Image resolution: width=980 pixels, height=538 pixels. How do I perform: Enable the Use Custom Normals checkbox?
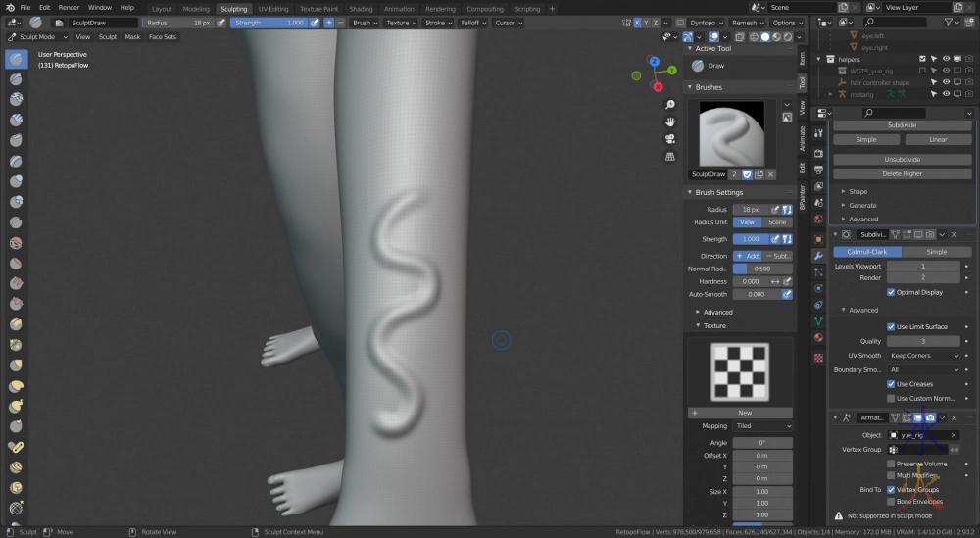tap(891, 398)
